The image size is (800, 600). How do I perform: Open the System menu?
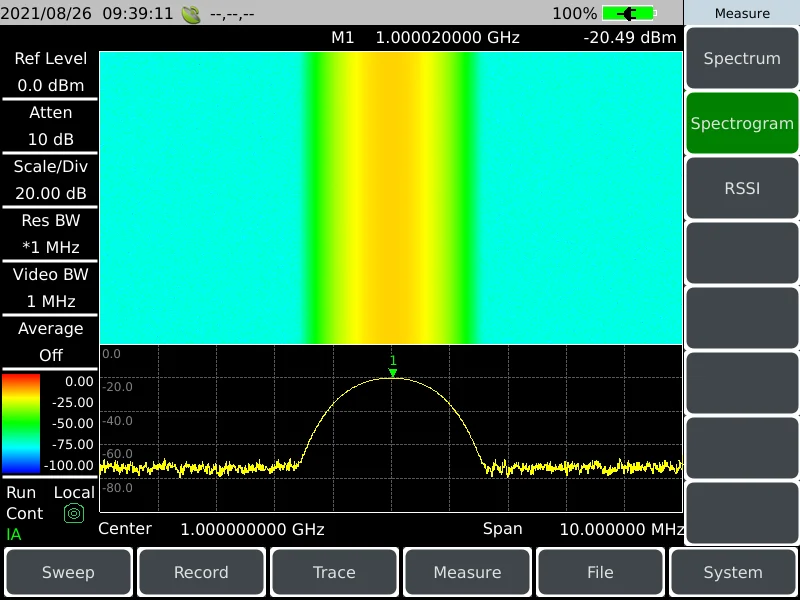pyautogui.click(x=732, y=572)
